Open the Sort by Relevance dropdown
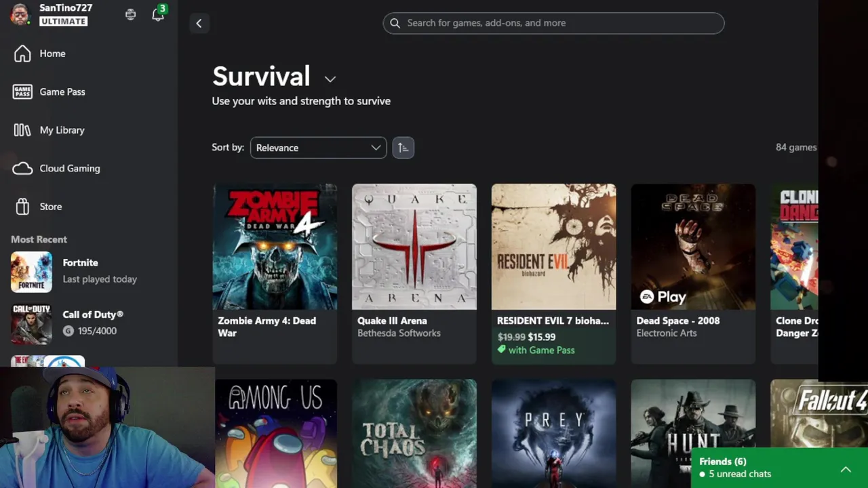The height and width of the screenshot is (488, 868). (x=318, y=148)
